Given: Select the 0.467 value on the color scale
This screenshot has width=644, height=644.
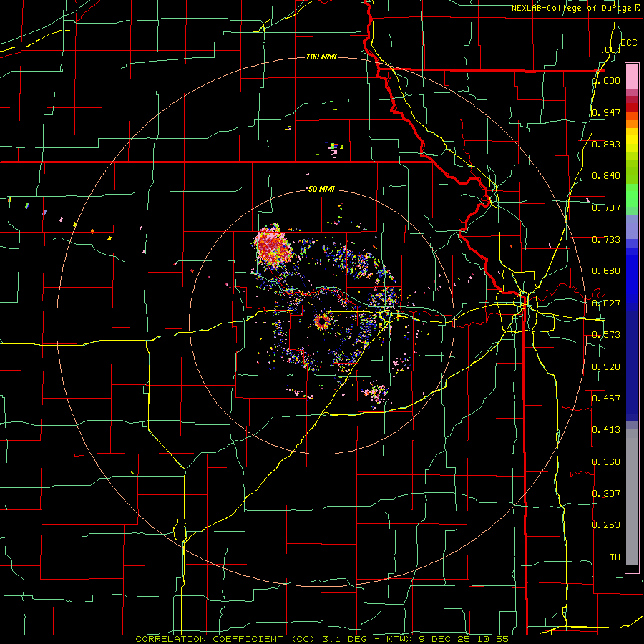Looking at the screenshot, I should point(606,399).
